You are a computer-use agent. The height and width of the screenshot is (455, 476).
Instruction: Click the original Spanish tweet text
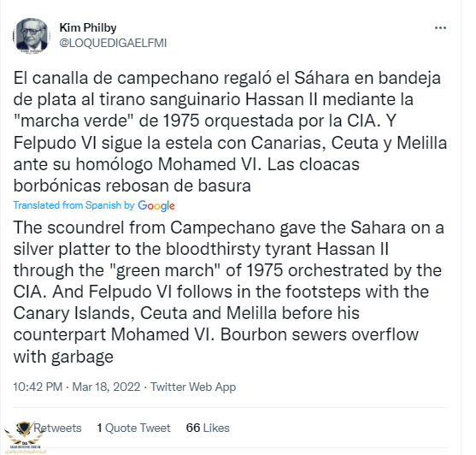click(x=230, y=132)
